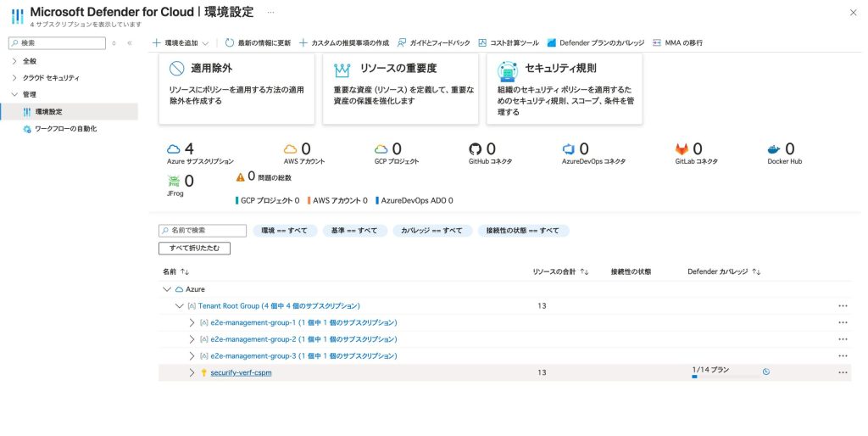Expand the e2e-management-group-1 tree node
This screenshot has width=868, height=436.
[x=192, y=322]
